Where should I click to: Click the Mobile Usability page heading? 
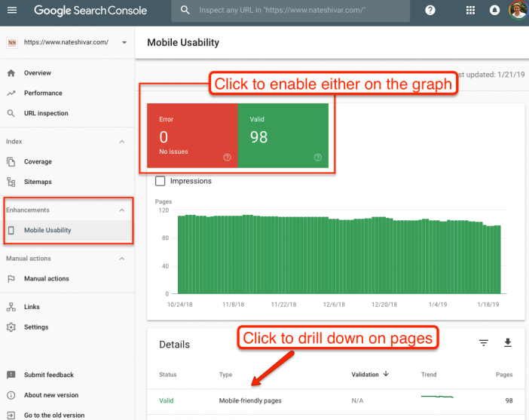pyautogui.click(x=183, y=42)
